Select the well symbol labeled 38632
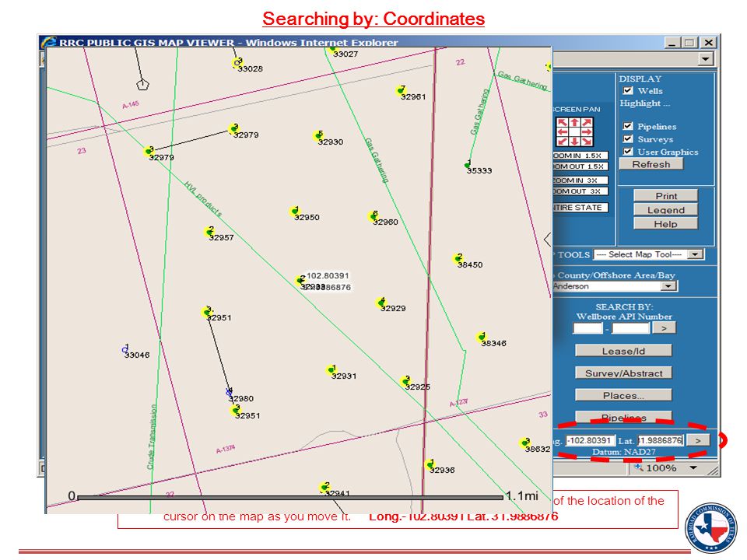Viewport: 747px width, 560px height. point(525,443)
